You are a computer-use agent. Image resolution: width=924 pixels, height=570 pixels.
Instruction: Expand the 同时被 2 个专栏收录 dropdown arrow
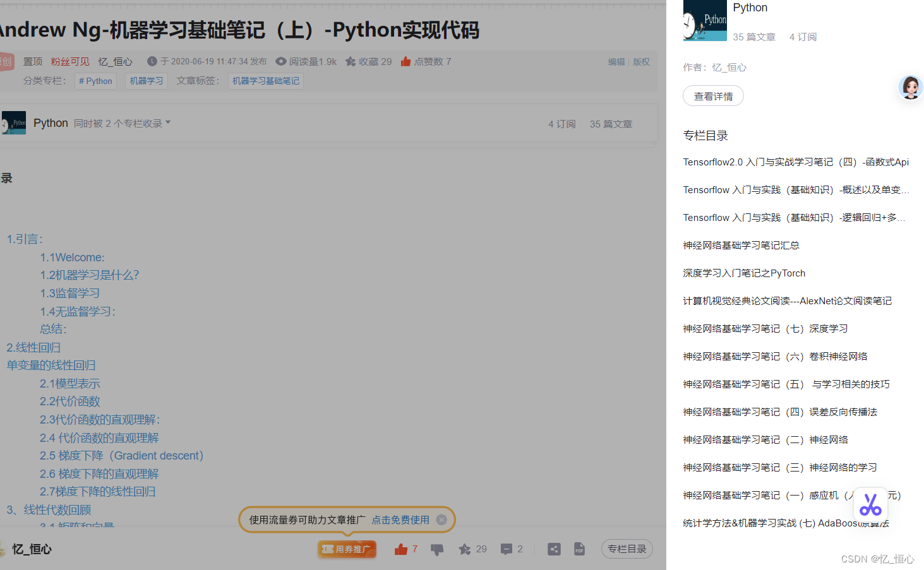coord(168,122)
